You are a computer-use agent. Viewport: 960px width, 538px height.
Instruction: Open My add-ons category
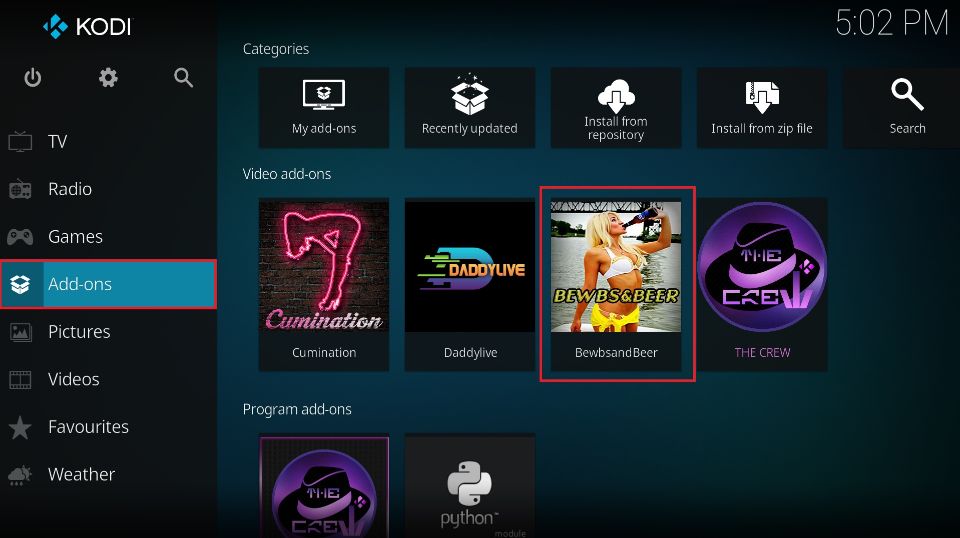tap(324, 108)
